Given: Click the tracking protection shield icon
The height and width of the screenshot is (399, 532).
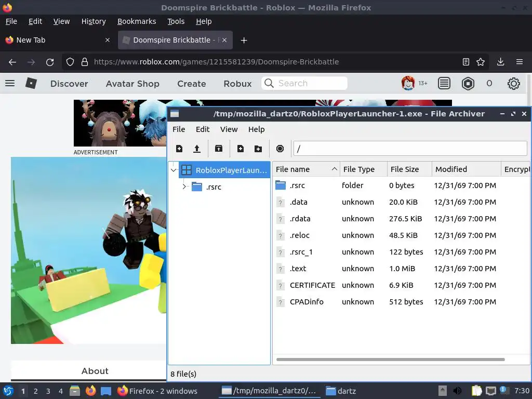Looking at the screenshot, I should [70, 62].
